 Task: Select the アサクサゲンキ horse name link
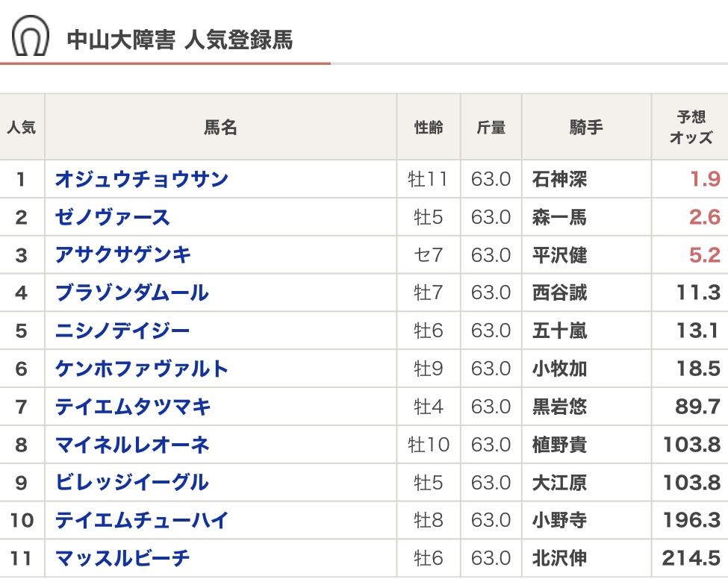tap(122, 254)
